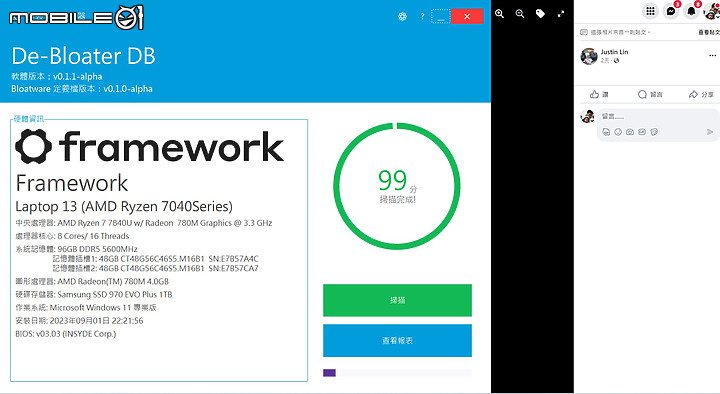
Task: Like the post with thumbs-up
Action: point(599,94)
